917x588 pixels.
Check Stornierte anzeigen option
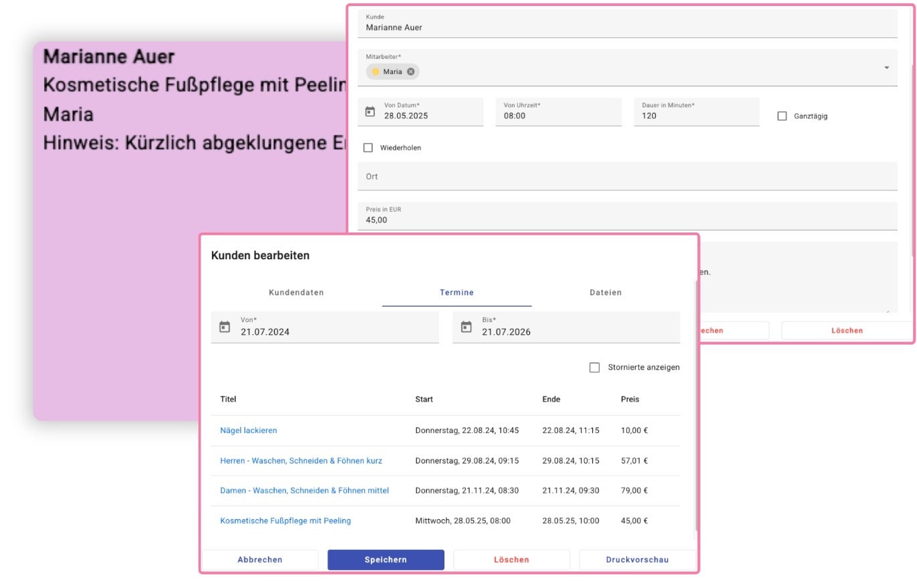594,367
